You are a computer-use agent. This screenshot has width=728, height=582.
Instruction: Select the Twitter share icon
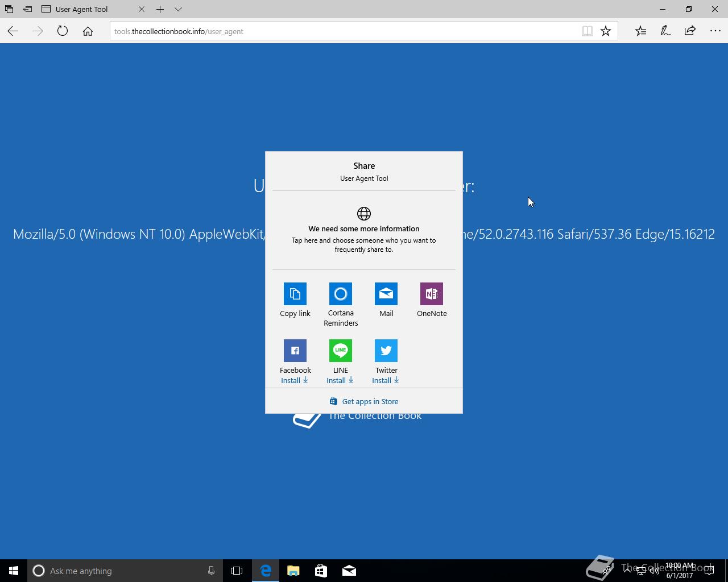(x=386, y=351)
